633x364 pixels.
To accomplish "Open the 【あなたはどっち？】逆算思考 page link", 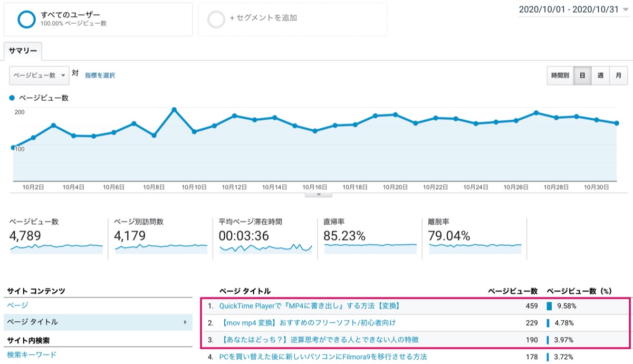I will [319, 339].
